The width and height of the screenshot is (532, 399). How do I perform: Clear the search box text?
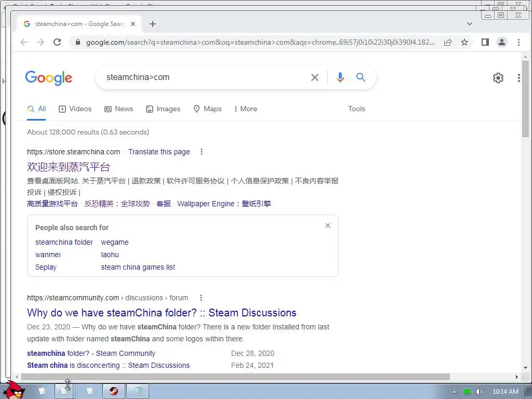point(315,77)
